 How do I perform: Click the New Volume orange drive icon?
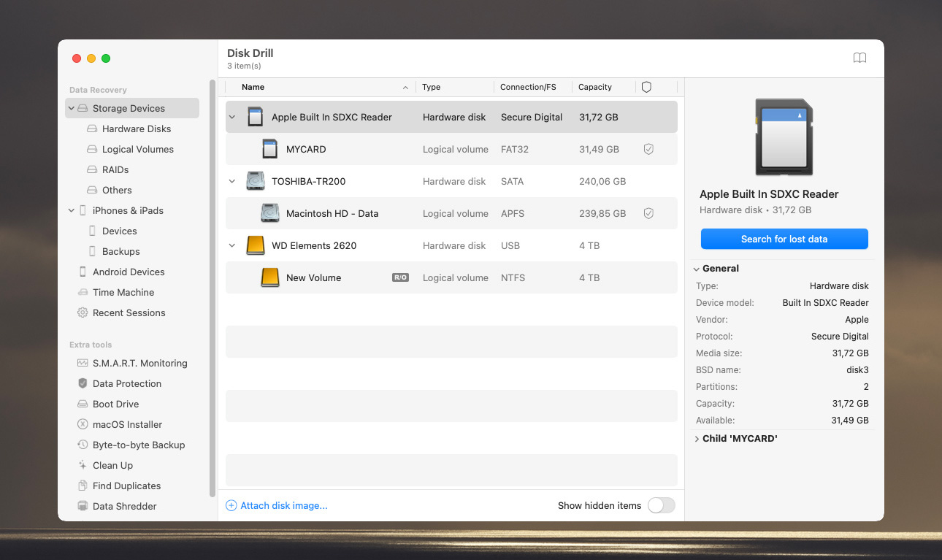[269, 277]
